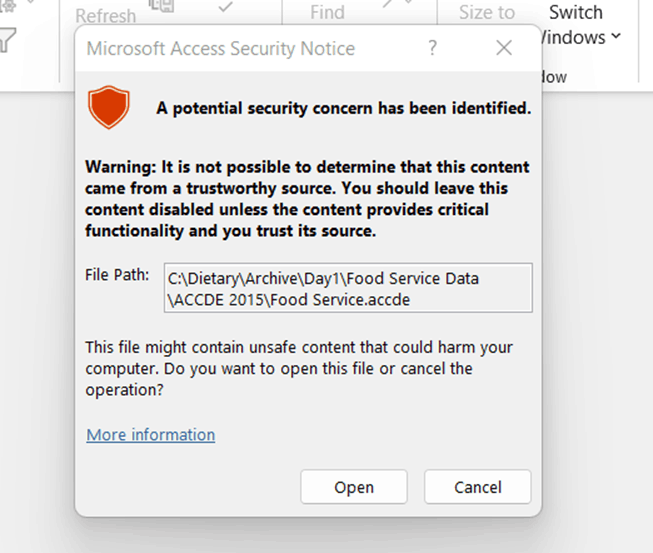Click the filter funnel icon
653x553 pixels.
pos(8,40)
